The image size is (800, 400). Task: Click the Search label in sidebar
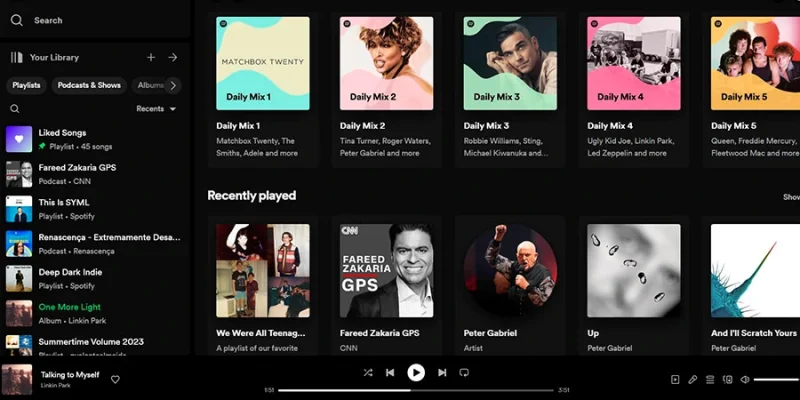click(48, 20)
